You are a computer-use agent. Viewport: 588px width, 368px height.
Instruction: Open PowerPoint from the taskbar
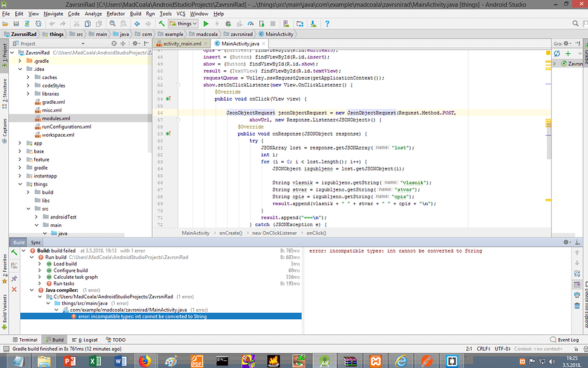[69, 361]
